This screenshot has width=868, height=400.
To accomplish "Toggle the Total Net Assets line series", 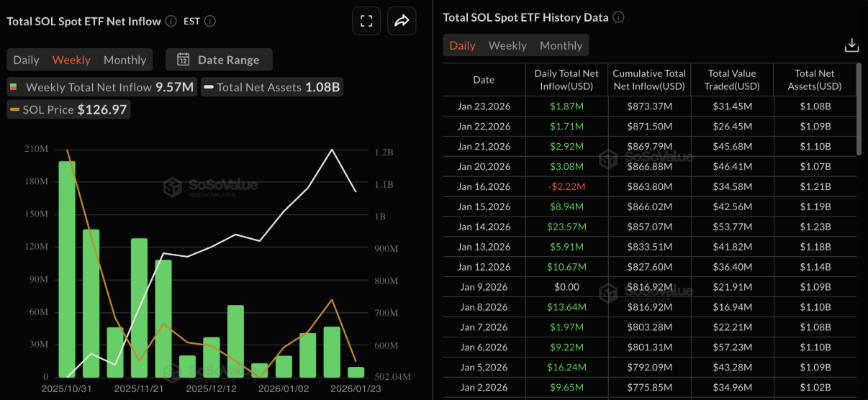I will [271, 87].
